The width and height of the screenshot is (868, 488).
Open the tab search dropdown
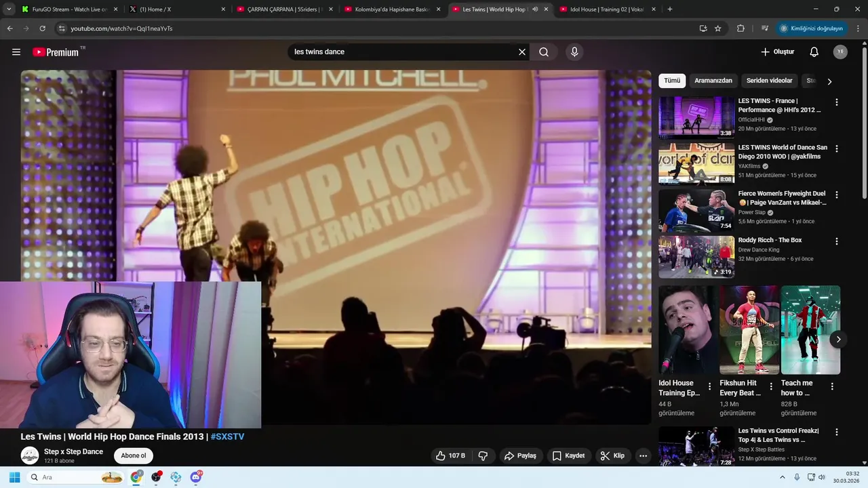(9, 9)
